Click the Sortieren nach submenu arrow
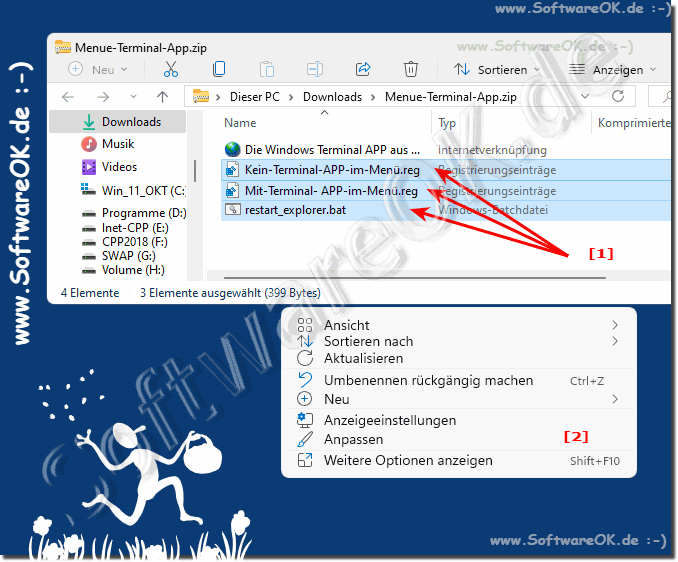This screenshot has height=562, width=678. 615,342
